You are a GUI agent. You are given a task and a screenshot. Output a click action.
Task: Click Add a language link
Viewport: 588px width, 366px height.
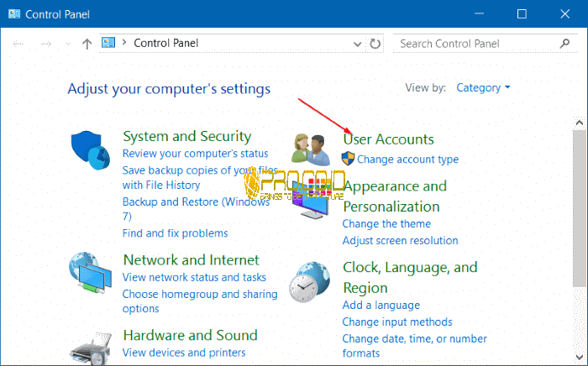pos(381,305)
